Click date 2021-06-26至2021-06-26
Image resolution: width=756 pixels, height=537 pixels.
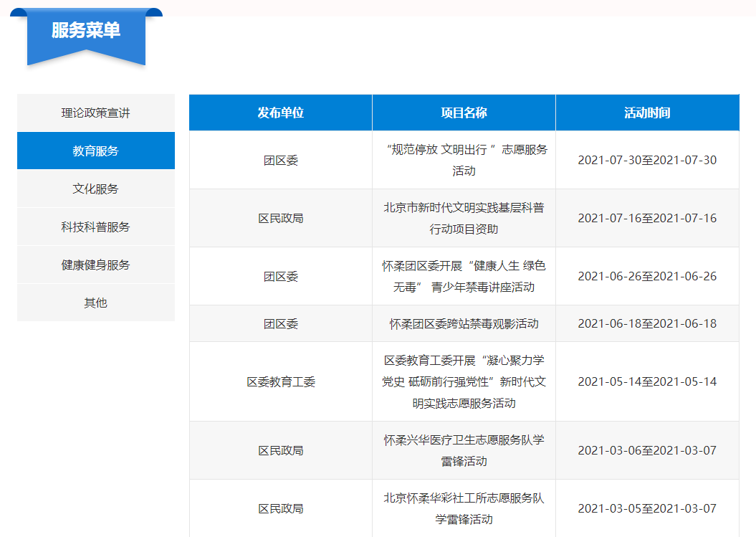click(647, 277)
